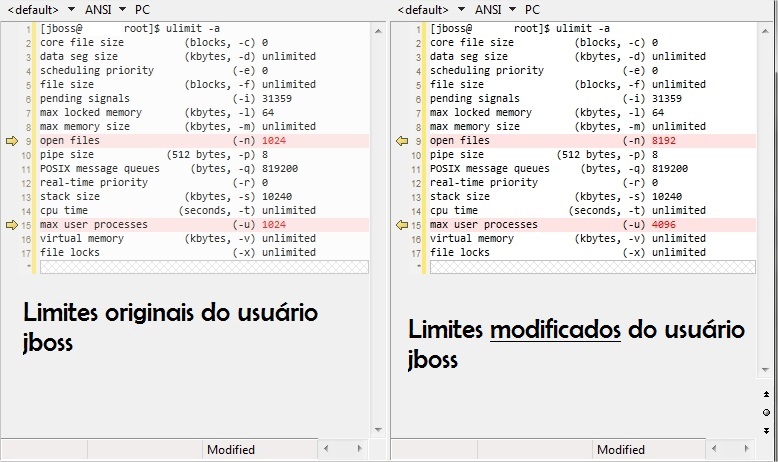
Task: Click the current difference circle icon
Action: (766, 412)
